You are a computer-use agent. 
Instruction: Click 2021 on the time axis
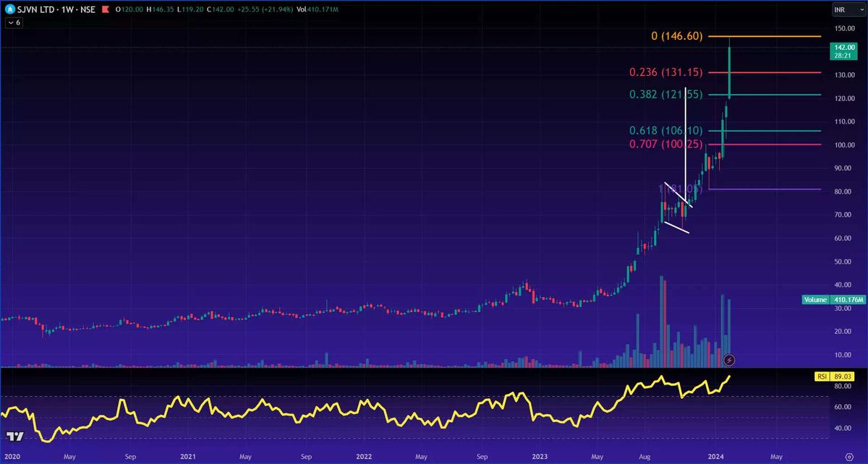[x=188, y=457]
